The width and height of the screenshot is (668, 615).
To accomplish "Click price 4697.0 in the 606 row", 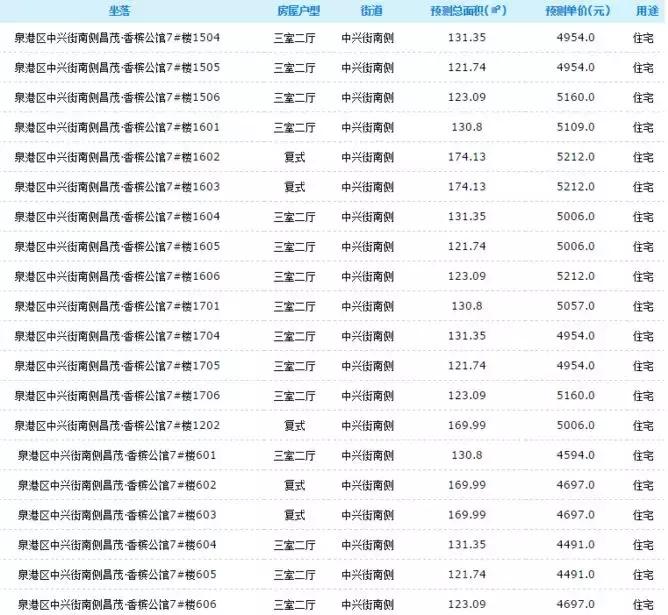I will pyautogui.click(x=576, y=604).
